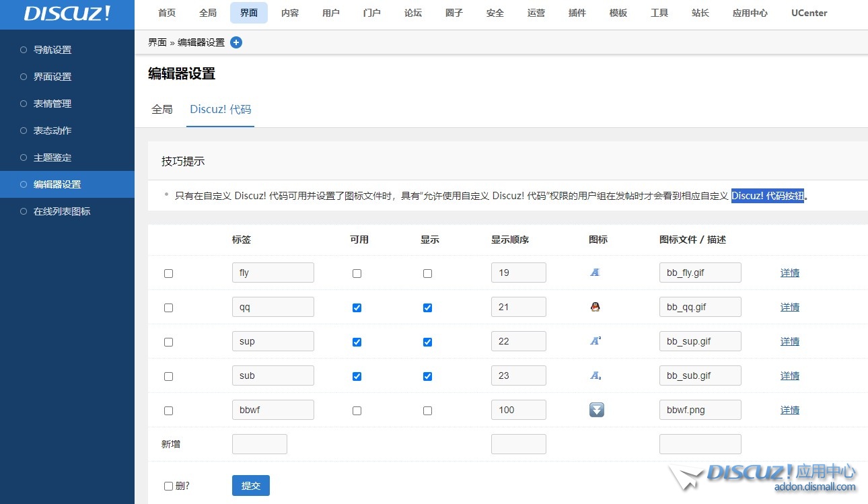The image size is (868, 504).
Task: Open the 模板 top menu
Action: pos(618,13)
